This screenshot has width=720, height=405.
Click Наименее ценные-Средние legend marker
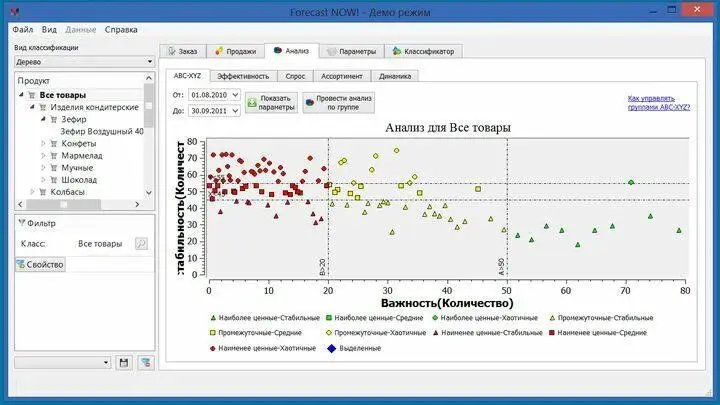pos(551,333)
